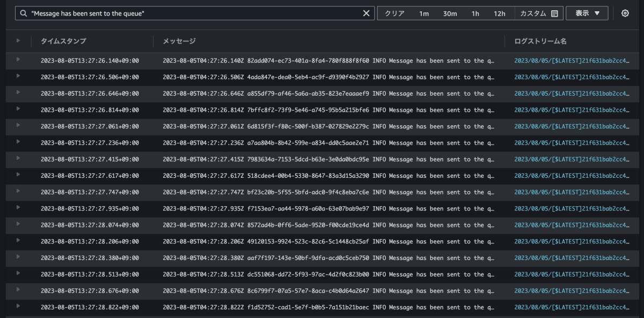This screenshot has height=318, width=644.
Task: Click the クリア button
Action: point(394,13)
